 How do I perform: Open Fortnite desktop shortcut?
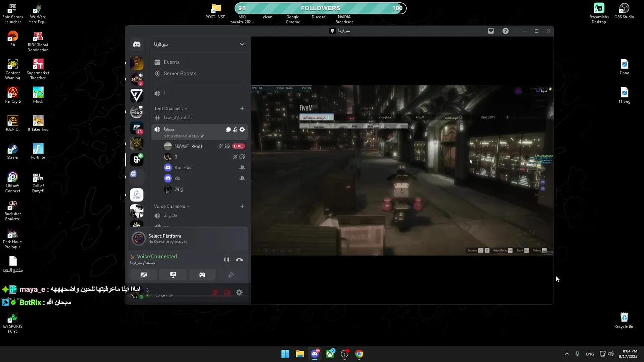[x=38, y=152]
